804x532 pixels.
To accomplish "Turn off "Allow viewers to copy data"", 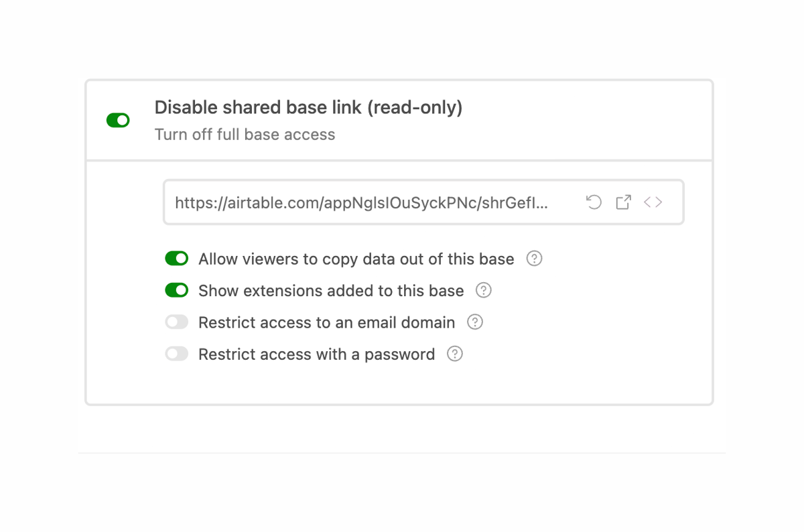I will (x=176, y=258).
